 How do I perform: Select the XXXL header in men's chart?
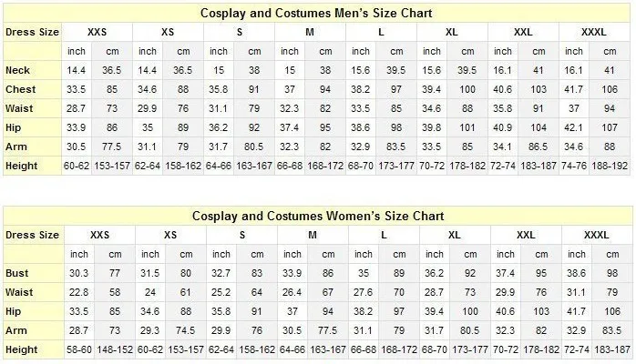click(594, 32)
